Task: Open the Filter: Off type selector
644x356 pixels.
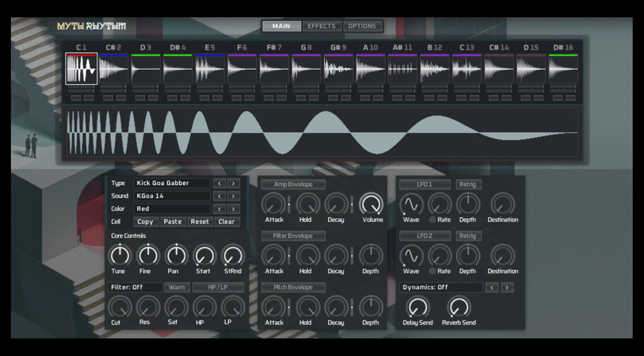Action: 135,287
